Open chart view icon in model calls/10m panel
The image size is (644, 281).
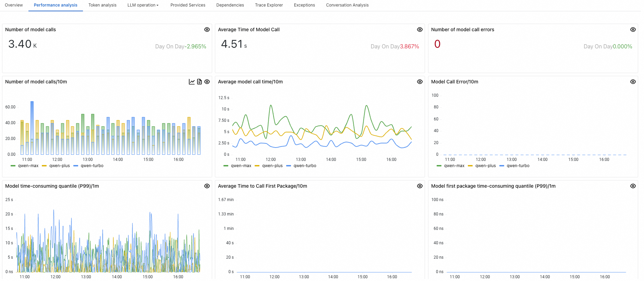tap(192, 82)
